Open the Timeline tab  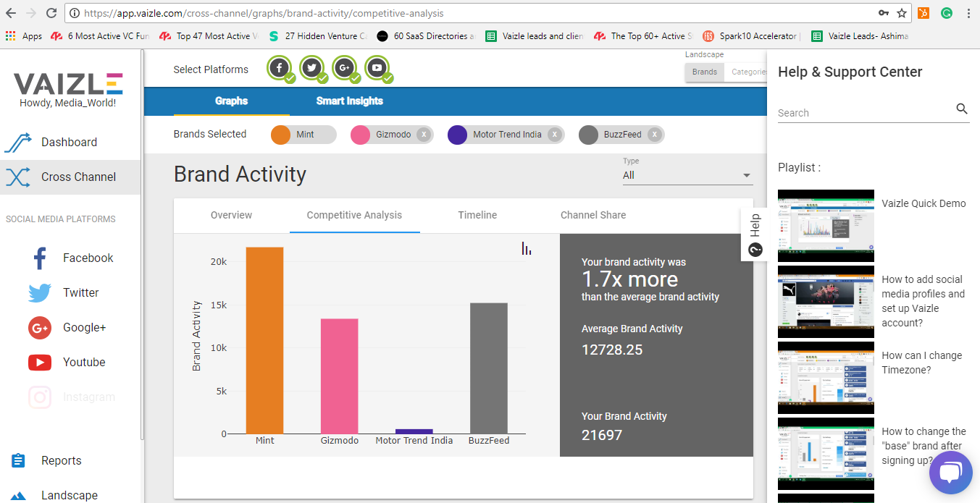477,215
